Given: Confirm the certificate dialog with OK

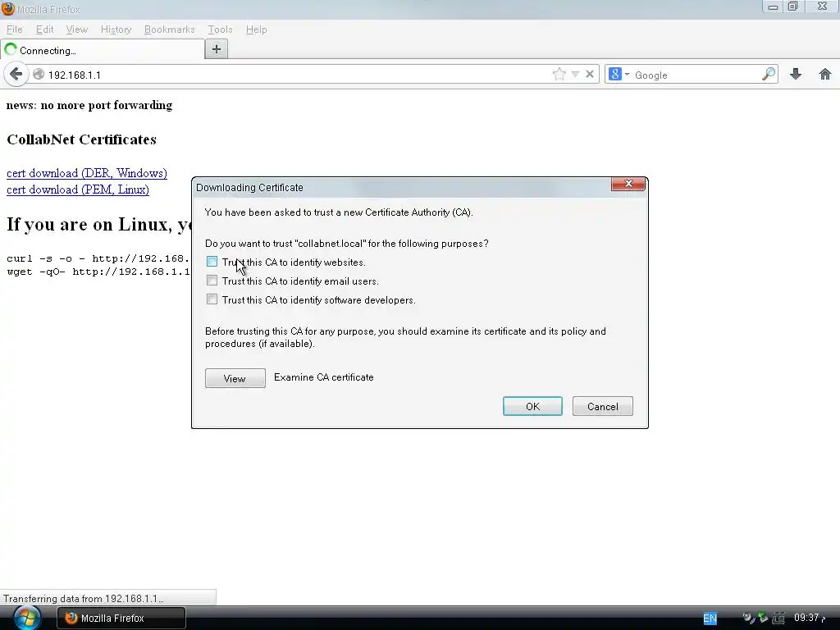Looking at the screenshot, I should click(x=532, y=406).
